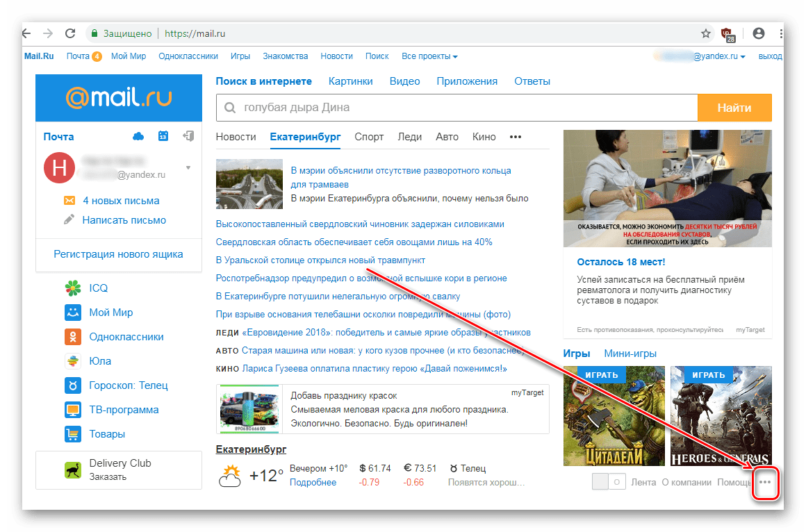
Task: Click the dollar rate 61.74
Action: pos(375,468)
